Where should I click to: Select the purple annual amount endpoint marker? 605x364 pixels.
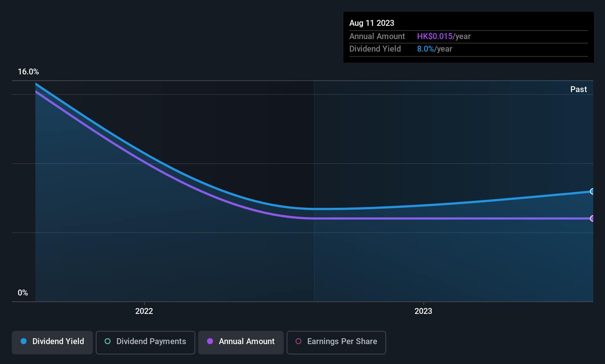coord(592,218)
